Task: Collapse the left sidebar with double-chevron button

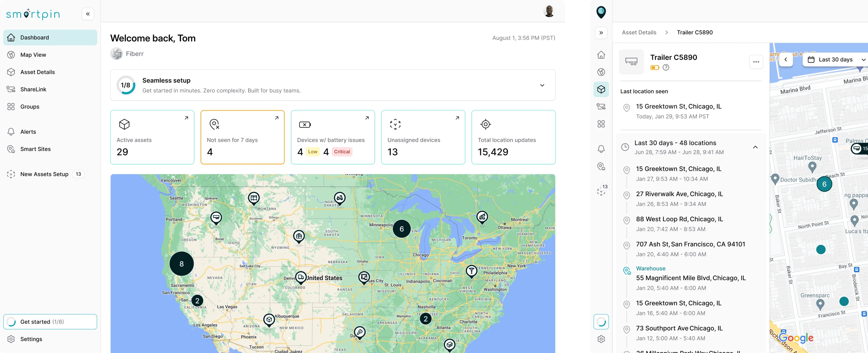Action: coord(88,14)
